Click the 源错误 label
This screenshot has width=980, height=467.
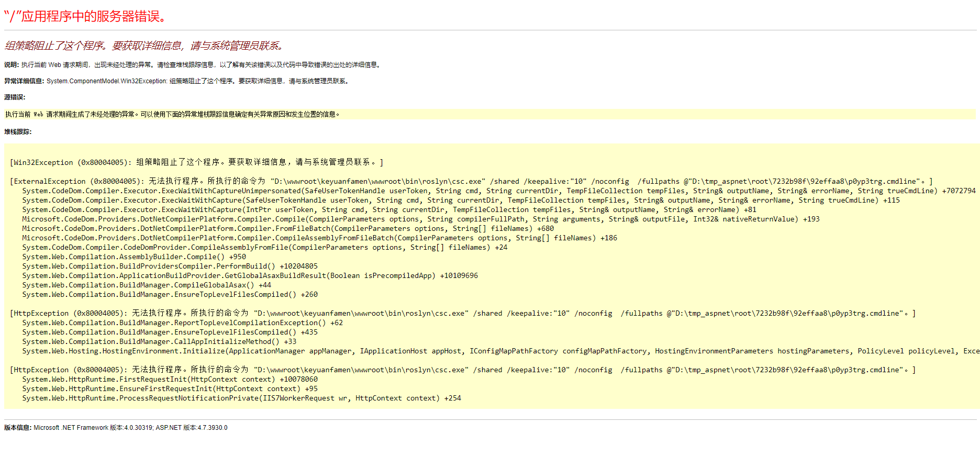pyautogui.click(x=15, y=97)
